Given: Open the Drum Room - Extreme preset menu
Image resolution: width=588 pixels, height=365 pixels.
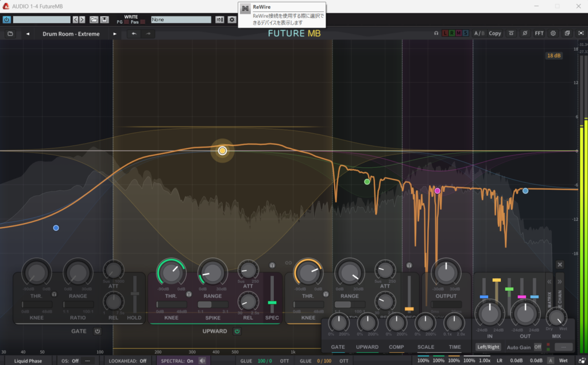Looking at the screenshot, I should pos(71,33).
